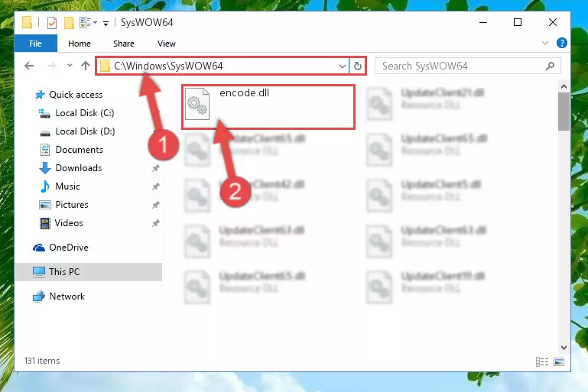Go forward with the Forward arrow
This screenshot has height=392, width=588.
tap(51, 66)
